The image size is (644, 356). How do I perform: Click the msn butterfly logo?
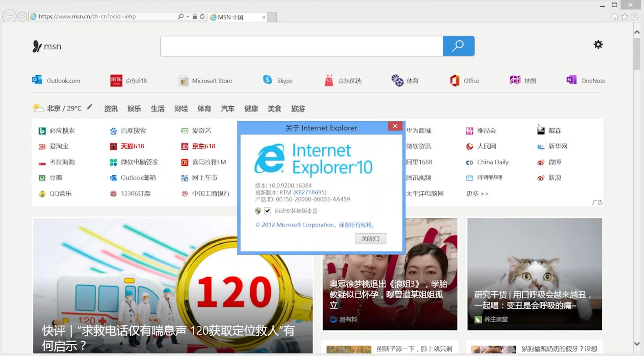tap(47, 46)
